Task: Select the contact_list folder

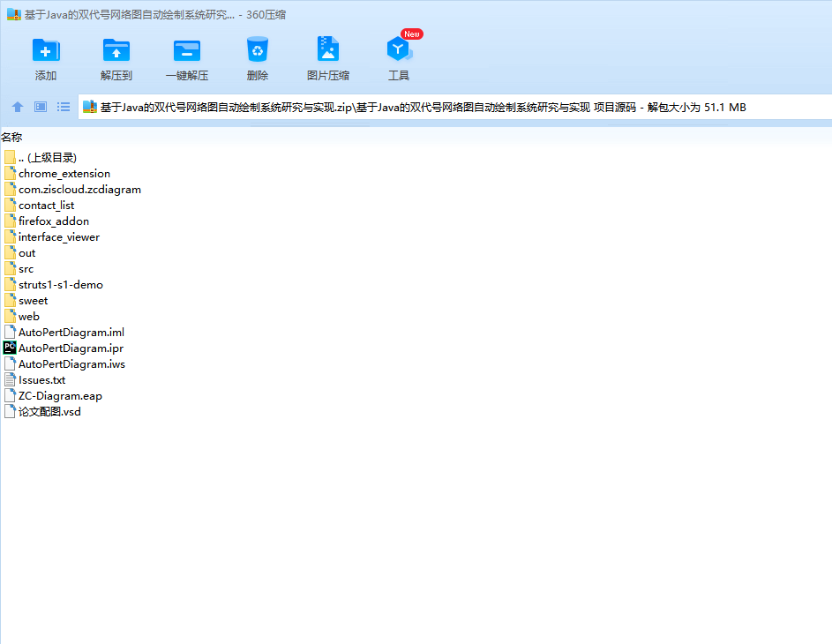Action: [x=39, y=206]
